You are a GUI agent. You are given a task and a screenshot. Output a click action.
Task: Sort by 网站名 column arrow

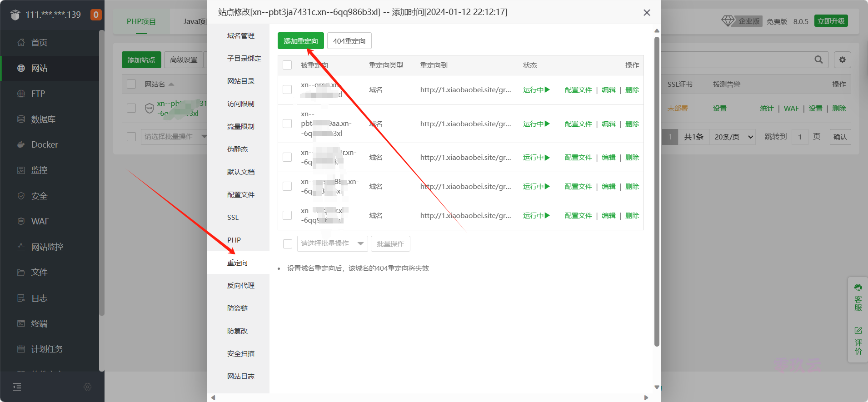coord(171,84)
